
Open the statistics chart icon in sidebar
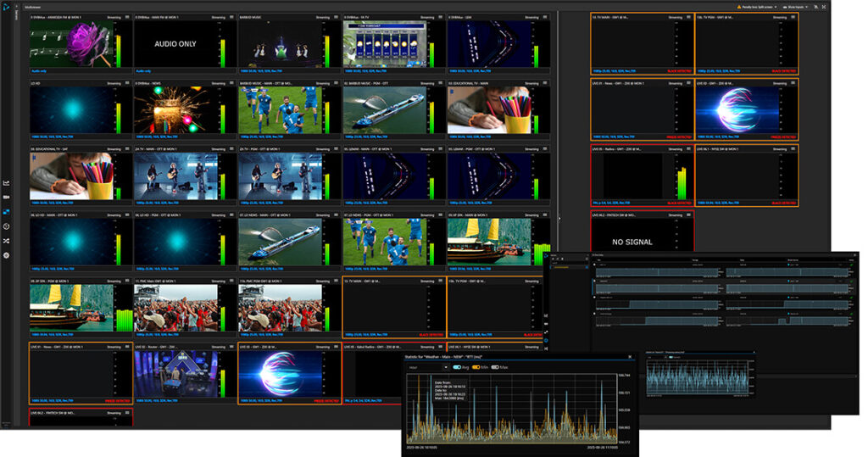7,182
